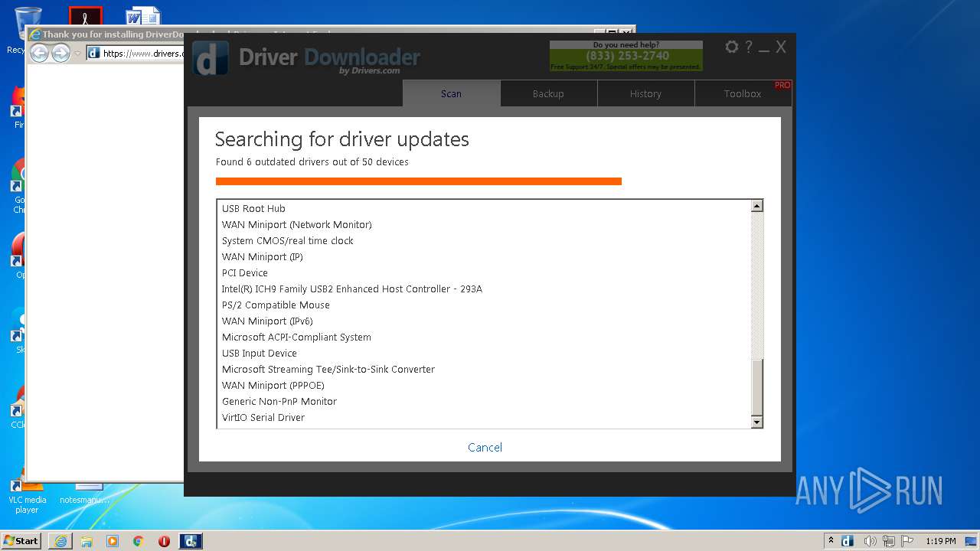
Task: Open the Toolbox PRO tab
Action: [743, 93]
